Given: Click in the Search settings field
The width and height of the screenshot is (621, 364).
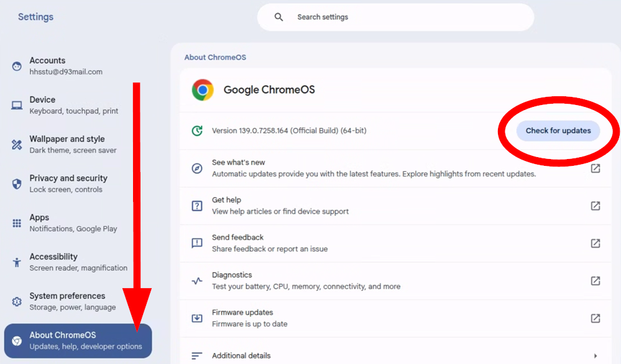Looking at the screenshot, I should (x=404, y=17).
